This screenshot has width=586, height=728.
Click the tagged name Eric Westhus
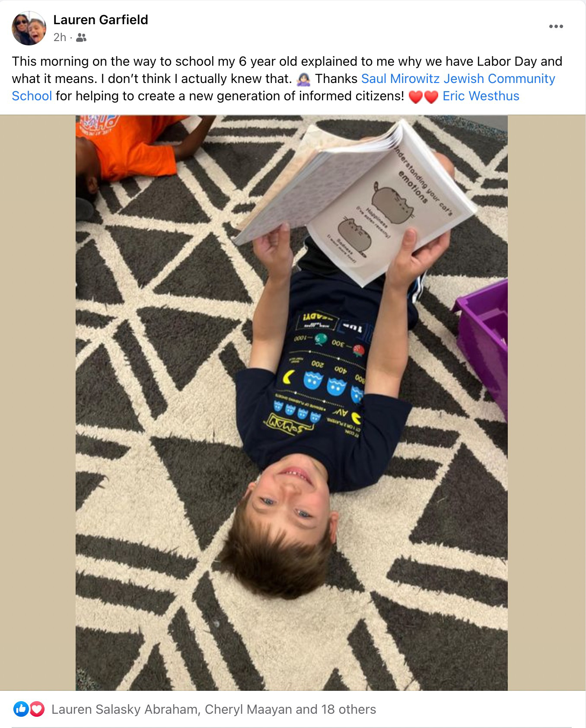pyautogui.click(x=481, y=96)
